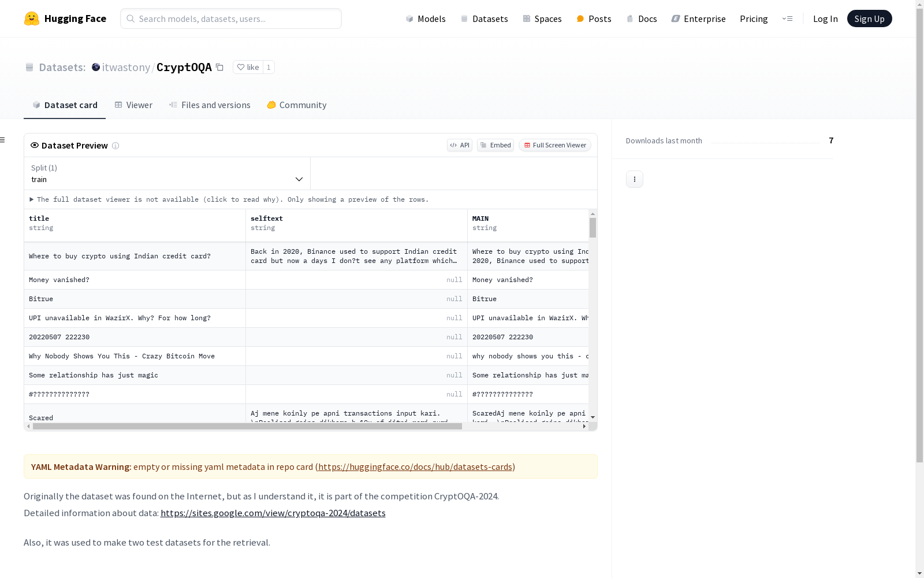Open the Split train dropdown
The width and height of the screenshot is (924, 578).
167,173
